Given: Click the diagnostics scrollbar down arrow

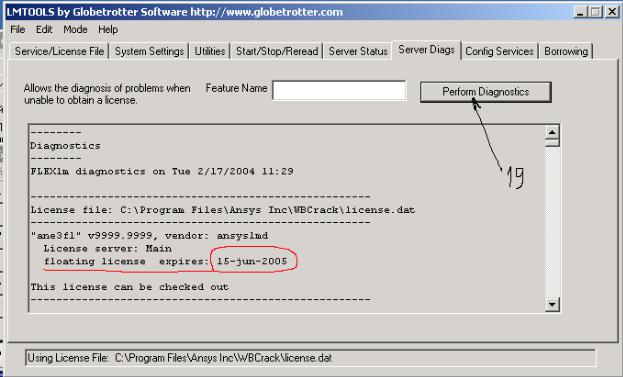Looking at the screenshot, I should pos(552,305).
